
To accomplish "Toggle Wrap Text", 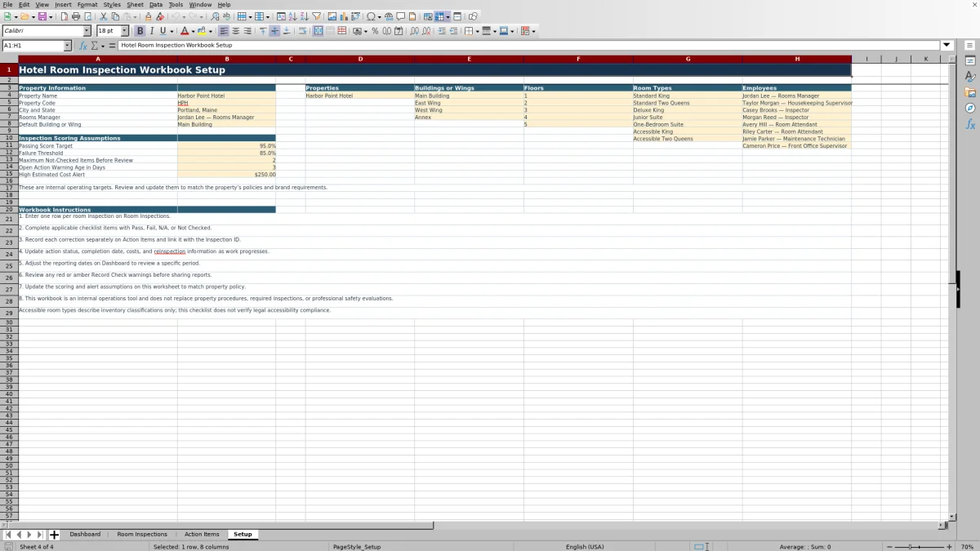I will pyautogui.click(x=302, y=31).
